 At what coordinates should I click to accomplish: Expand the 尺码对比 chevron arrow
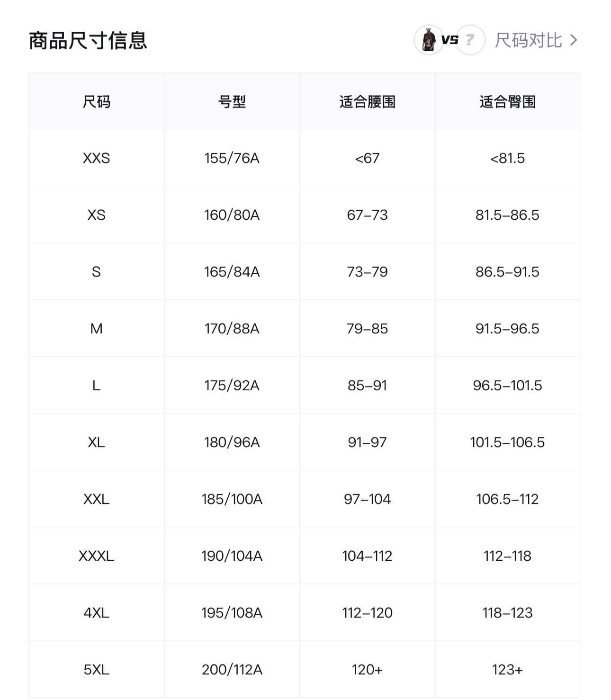click(574, 40)
